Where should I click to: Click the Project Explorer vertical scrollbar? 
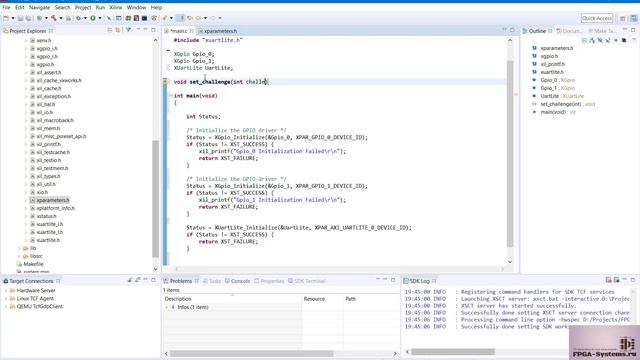[x=156, y=199]
